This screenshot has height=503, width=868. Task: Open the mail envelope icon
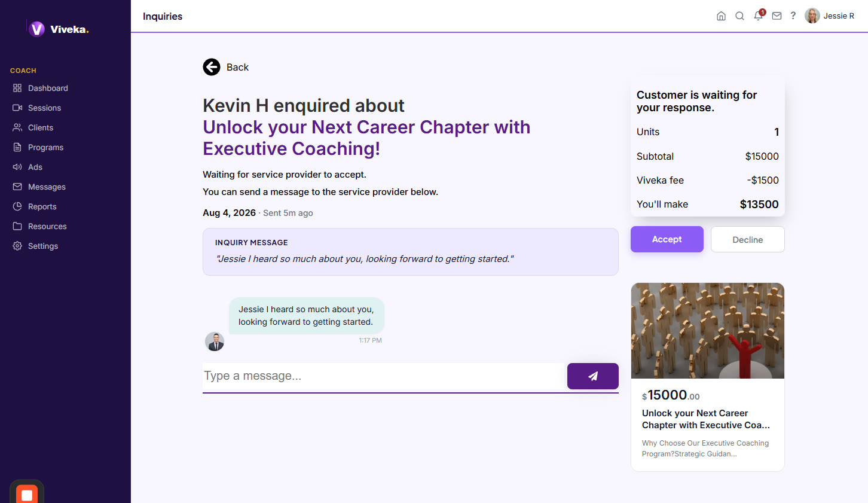click(x=777, y=16)
